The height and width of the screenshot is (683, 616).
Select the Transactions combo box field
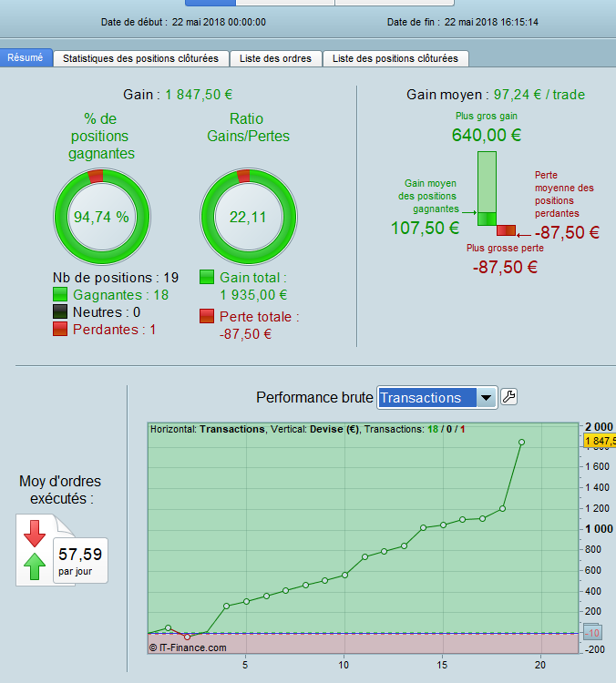[436, 398]
